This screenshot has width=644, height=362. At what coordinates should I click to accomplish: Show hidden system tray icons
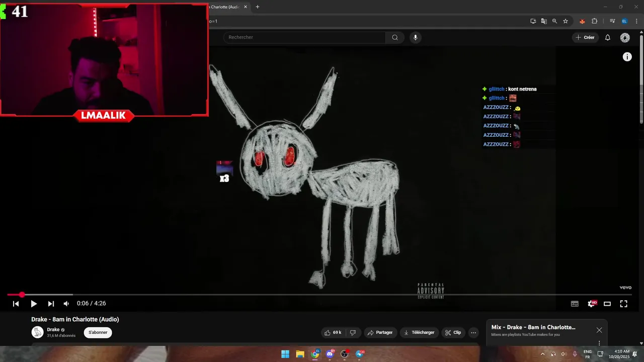click(542, 354)
